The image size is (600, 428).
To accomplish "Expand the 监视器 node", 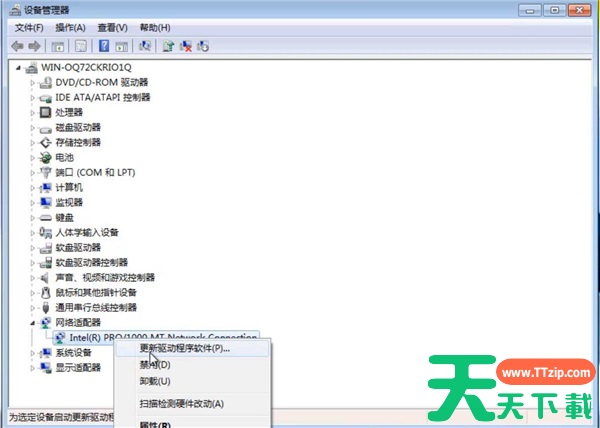I will 33,203.
